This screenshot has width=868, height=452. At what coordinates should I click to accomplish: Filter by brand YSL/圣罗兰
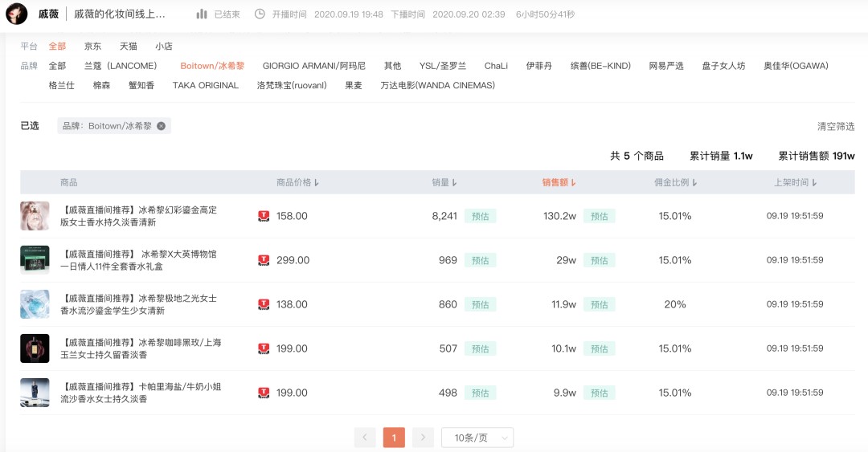point(442,66)
